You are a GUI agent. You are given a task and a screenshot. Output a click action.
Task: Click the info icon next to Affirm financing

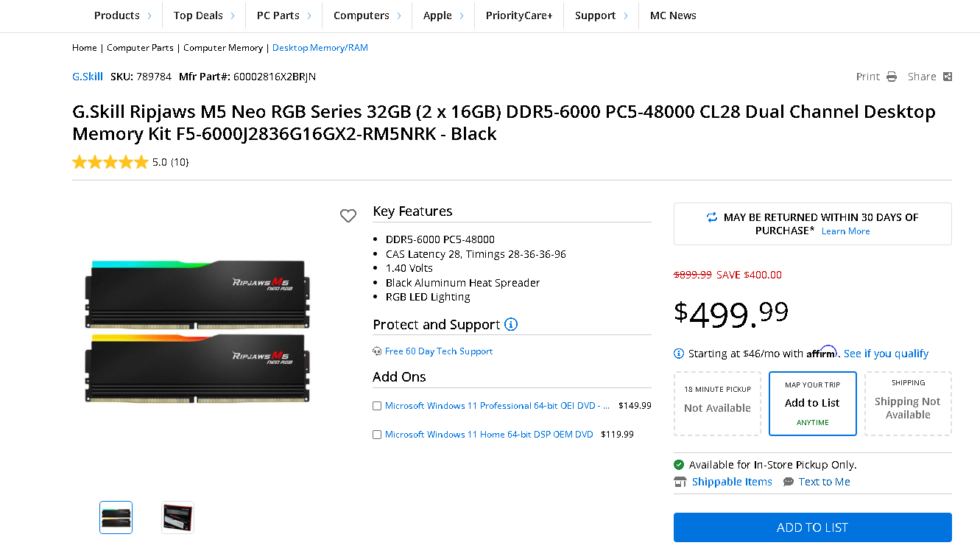[678, 354]
